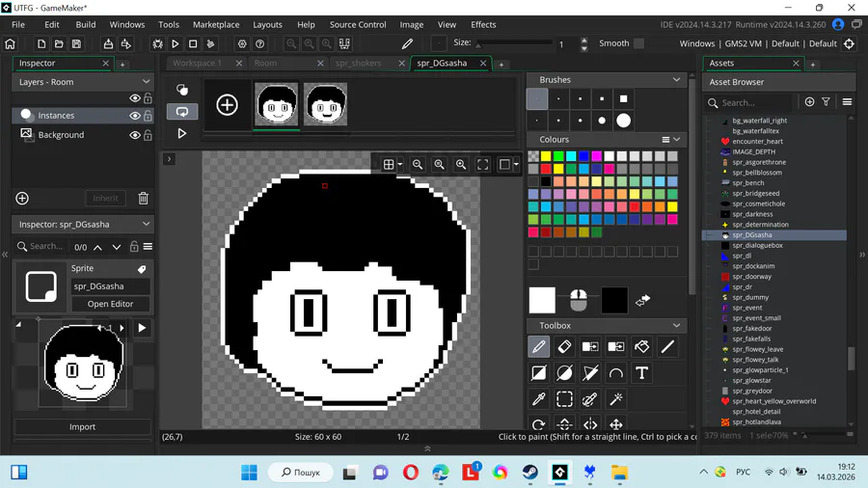Add a new frame to the sprite

(x=227, y=104)
